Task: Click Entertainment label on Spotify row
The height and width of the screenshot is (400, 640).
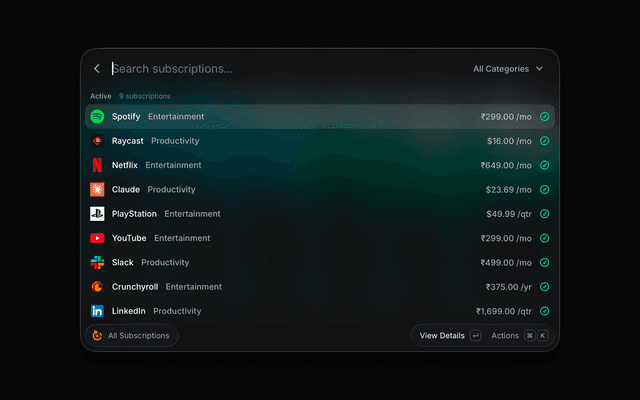Action: pyautogui.click(x=176, y=116)
